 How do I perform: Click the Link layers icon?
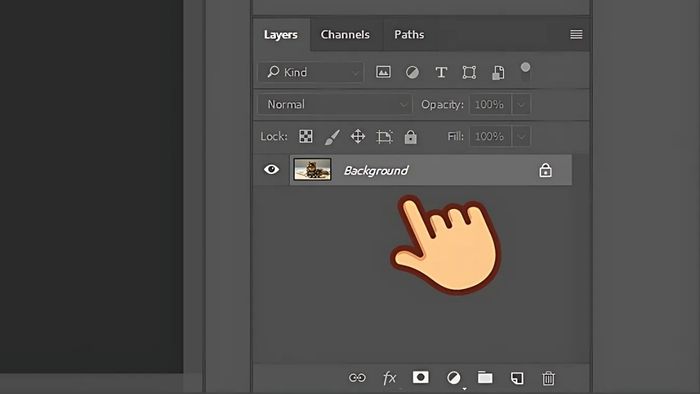coord(357,378)
